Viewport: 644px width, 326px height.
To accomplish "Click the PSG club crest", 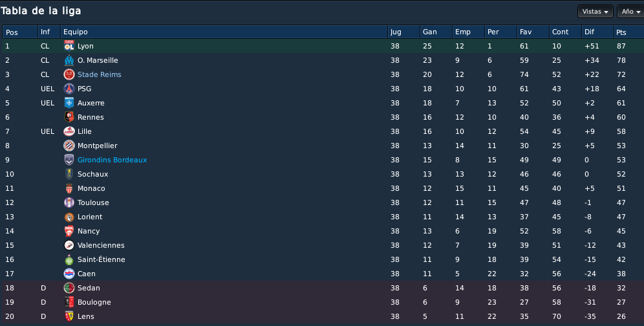I will [x=69, y=89].
